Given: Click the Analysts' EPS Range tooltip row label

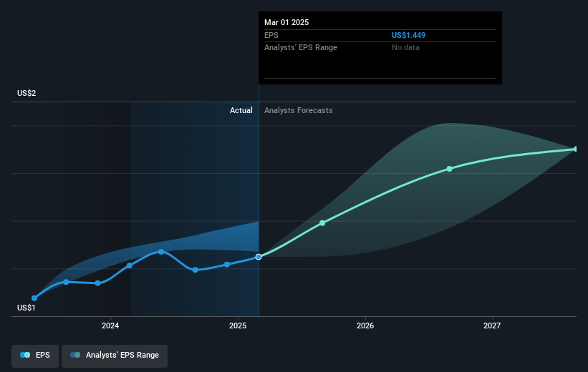Looking at the screenshot, I should [301, 48].
